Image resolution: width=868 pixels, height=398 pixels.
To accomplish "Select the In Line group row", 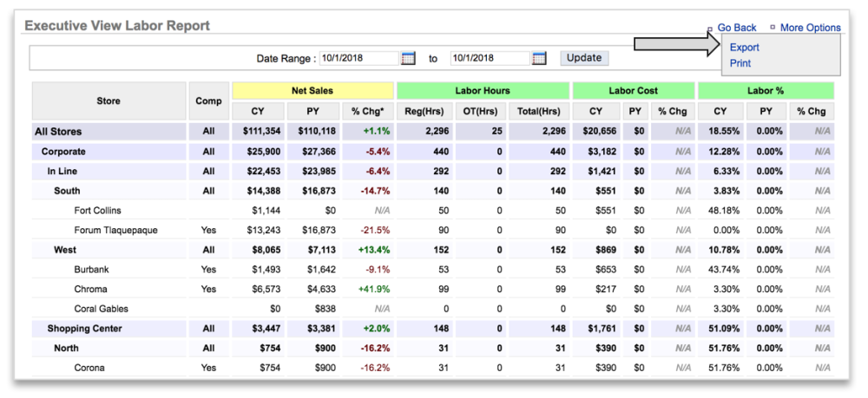I will [x=63, y=172].
